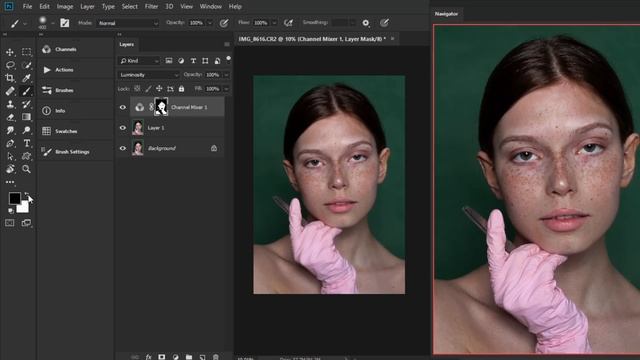Open the Filter menu

(x=151, y=7)
